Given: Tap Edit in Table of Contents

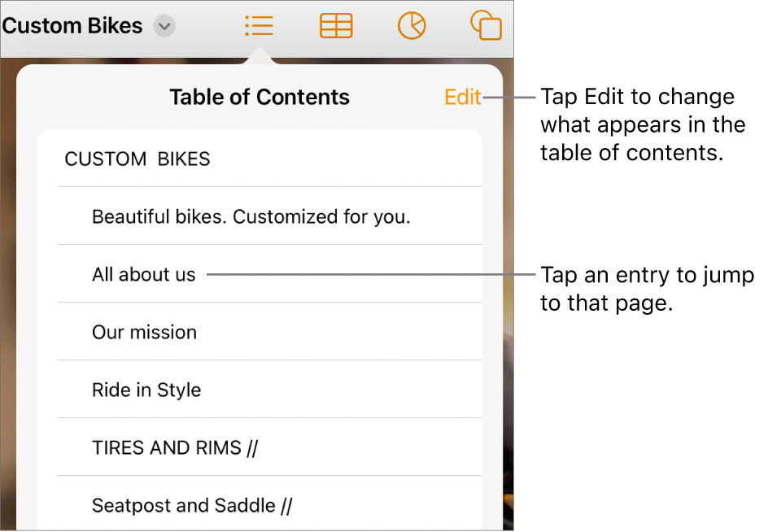Looking at the screenshot, I should tap(462, 97).
